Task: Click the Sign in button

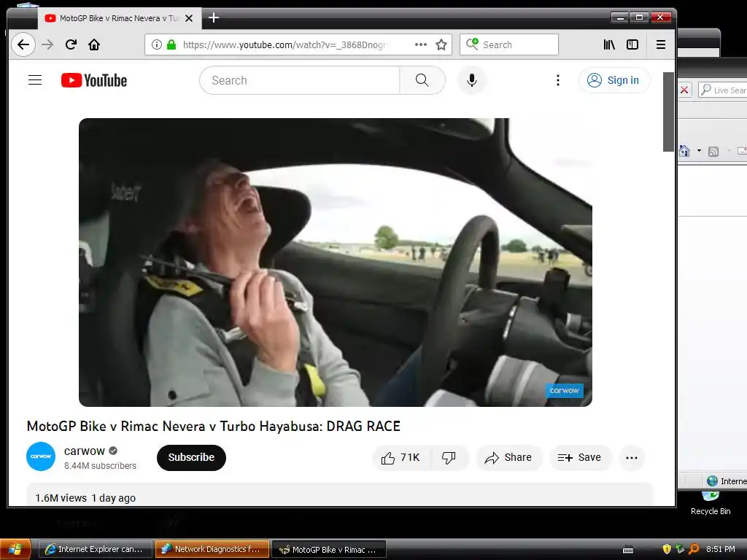Action: click(614, 80)
